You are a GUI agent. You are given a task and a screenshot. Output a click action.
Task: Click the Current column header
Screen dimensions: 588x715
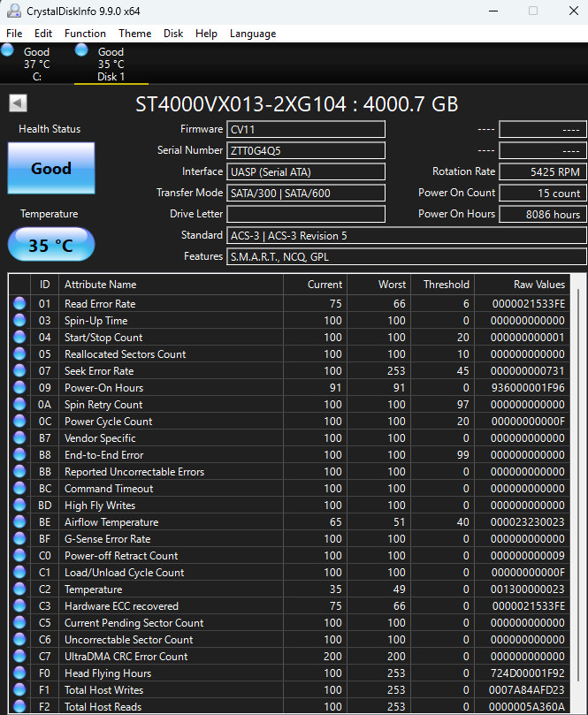point(315,284)
